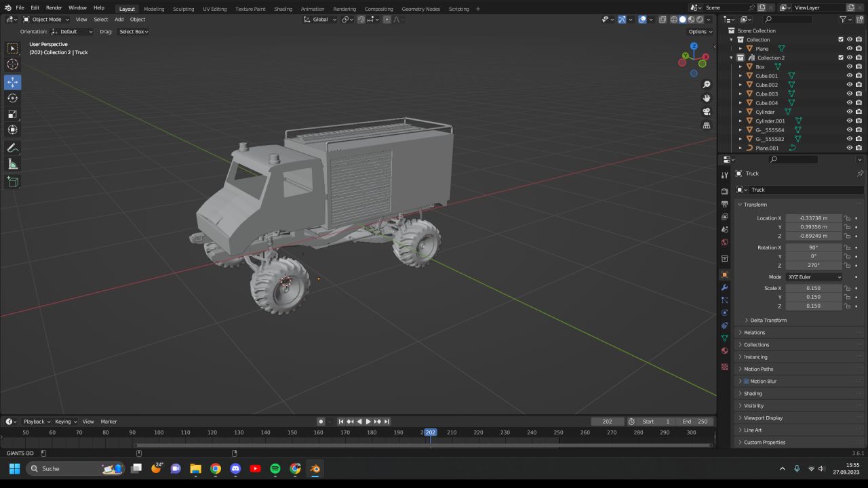Open the XYZ Euler rotation mode dropdown

pyautogui.click(x=814, y=277)
